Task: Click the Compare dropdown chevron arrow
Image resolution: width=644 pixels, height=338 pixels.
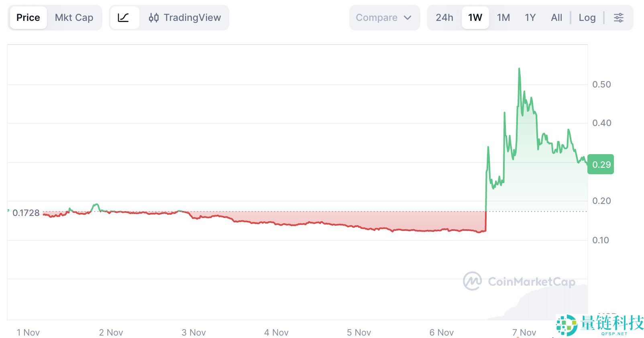Action: tap(408, 18)
